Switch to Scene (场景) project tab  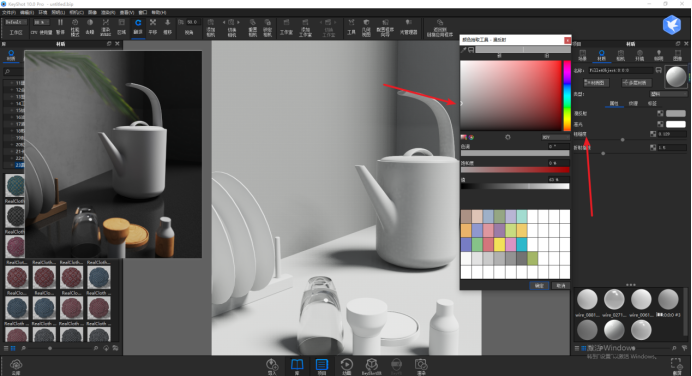(583, 55)
